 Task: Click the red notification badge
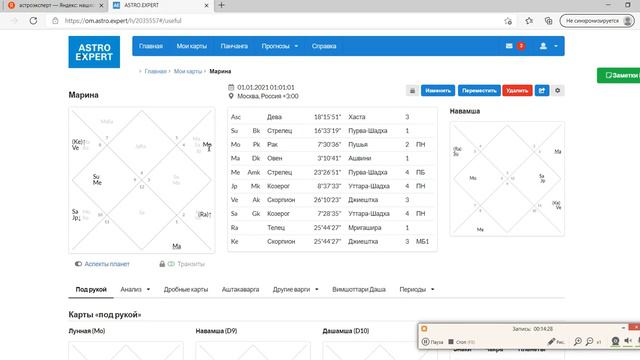pyautogui.click(x=521, y=46)
